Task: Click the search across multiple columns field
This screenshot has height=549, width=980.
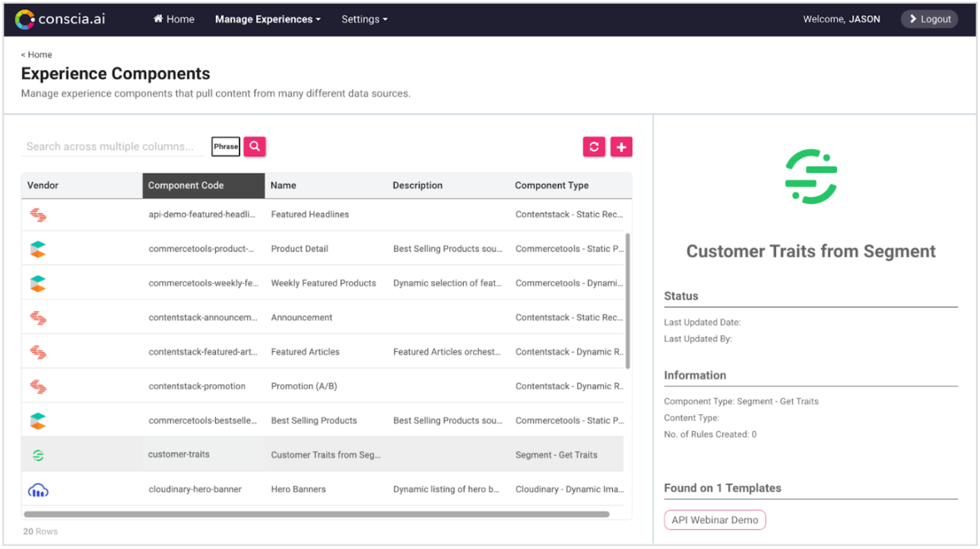Action: tap(113, 147)
